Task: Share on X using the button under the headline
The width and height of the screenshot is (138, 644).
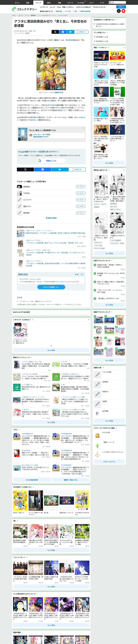Action: 55,32
